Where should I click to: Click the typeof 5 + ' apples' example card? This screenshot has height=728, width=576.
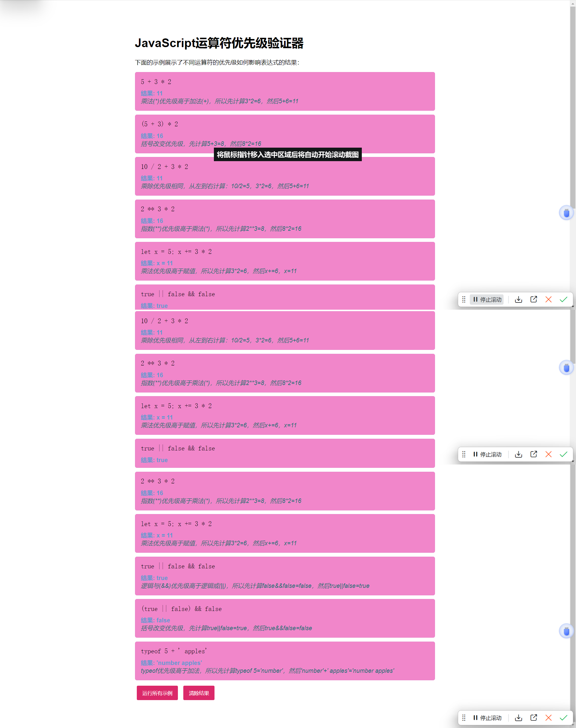[285, 660]
